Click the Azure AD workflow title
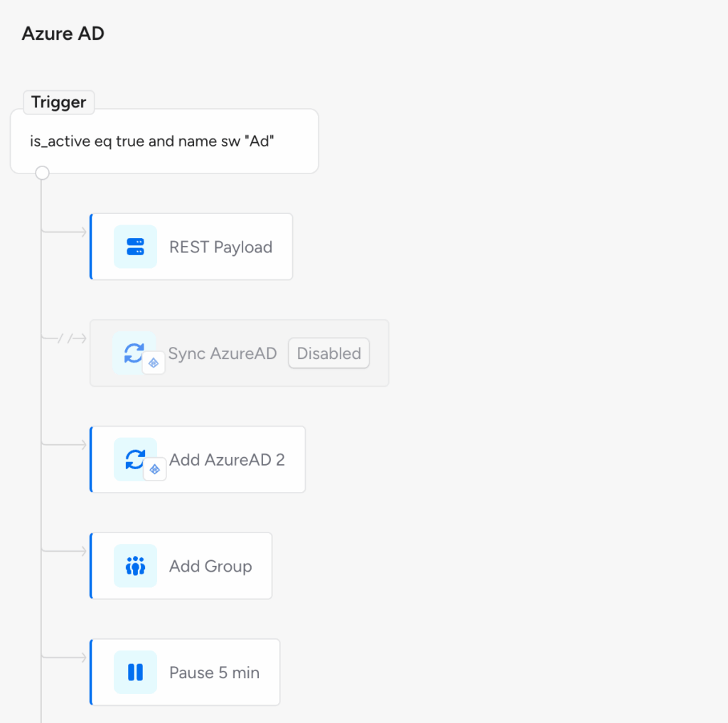This screenshot has height=723, width=728. point(63,33)
